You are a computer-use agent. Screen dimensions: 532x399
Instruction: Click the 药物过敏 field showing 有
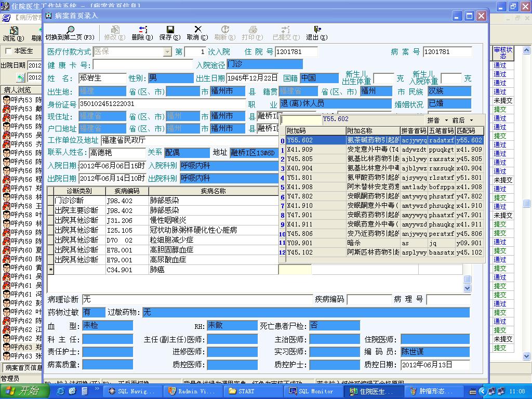tap(94, 312)
